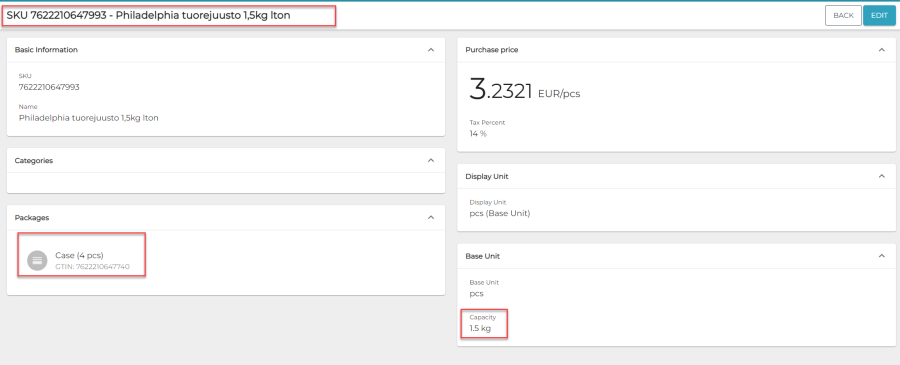
Task: Collapse the Basic Information panel
Action: click(431, 50)
